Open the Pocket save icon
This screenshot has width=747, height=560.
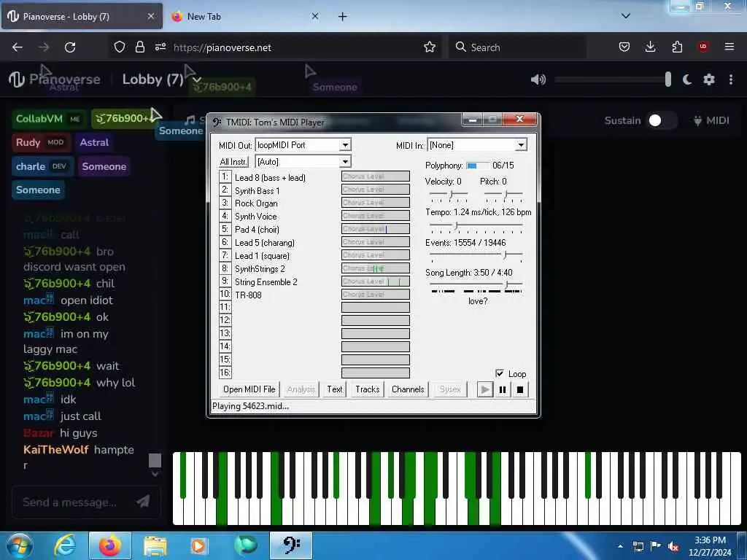coord(624,47)
